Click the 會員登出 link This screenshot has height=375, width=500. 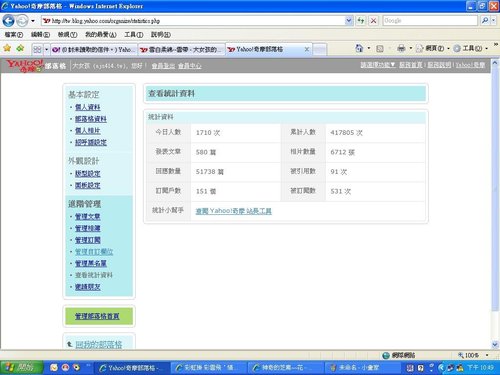click(163, 66)
